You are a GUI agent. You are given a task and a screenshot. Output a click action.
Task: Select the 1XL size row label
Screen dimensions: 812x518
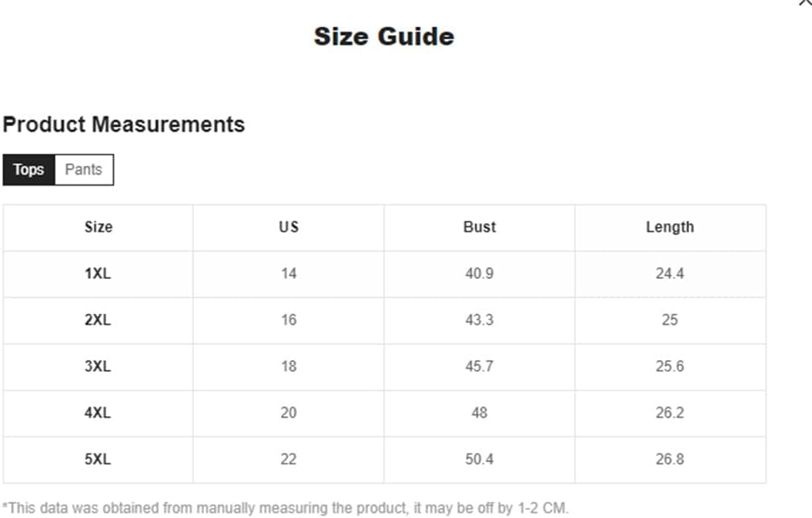coord(99,274)
